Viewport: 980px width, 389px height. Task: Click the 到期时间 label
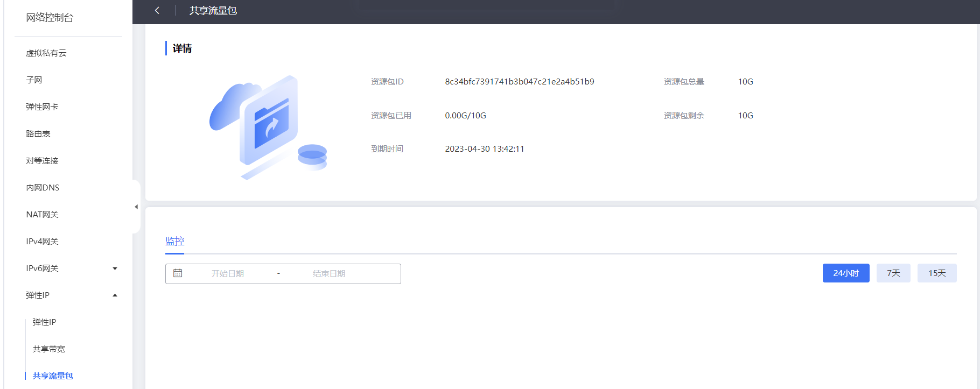point(387,149)
